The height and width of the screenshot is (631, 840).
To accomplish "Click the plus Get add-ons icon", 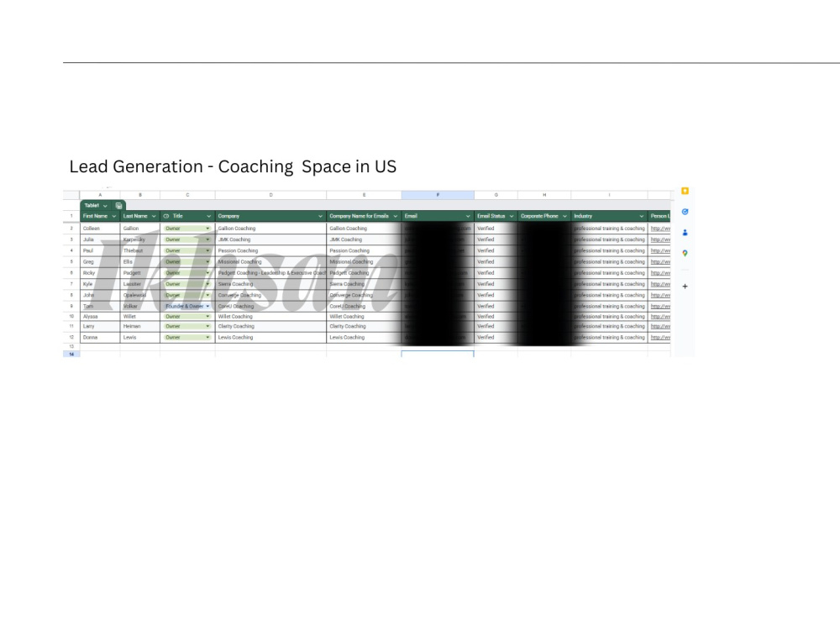I will point(685,287).
